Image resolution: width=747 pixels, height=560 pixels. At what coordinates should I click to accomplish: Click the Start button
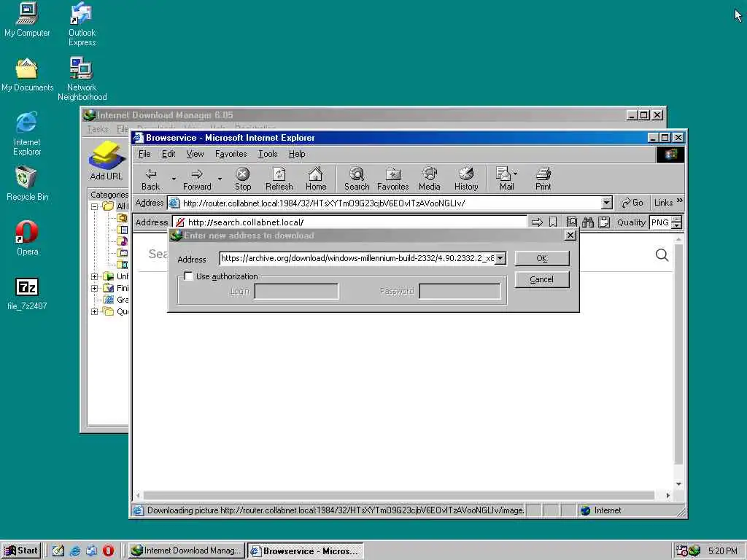pos(21,551)
